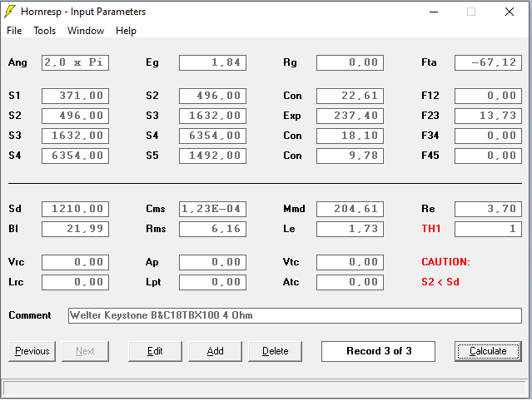This screenshot has width=532, height=401.
Task: Open the Help menu
Action: click(x=126, y=31)
